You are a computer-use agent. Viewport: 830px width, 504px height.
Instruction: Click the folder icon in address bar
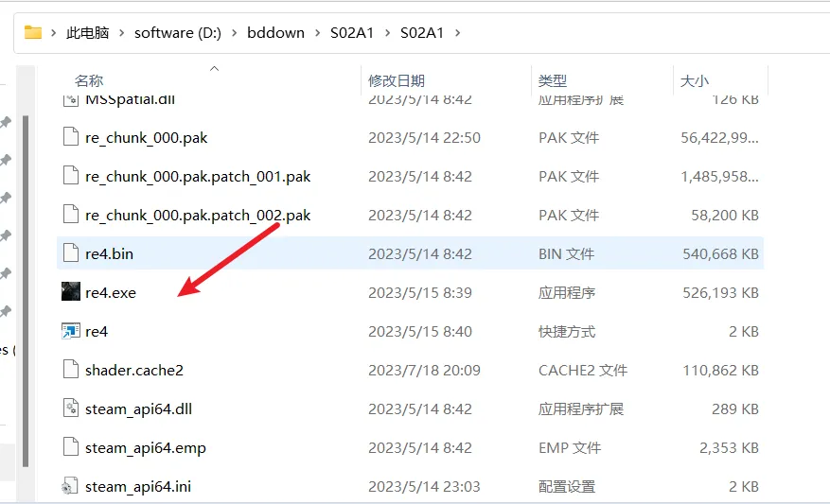click(33, 32)
